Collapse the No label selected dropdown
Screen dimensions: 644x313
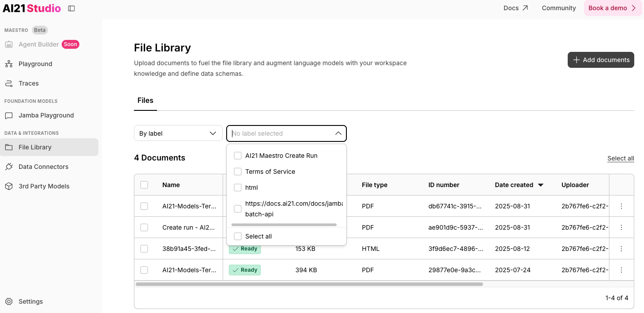338,133
